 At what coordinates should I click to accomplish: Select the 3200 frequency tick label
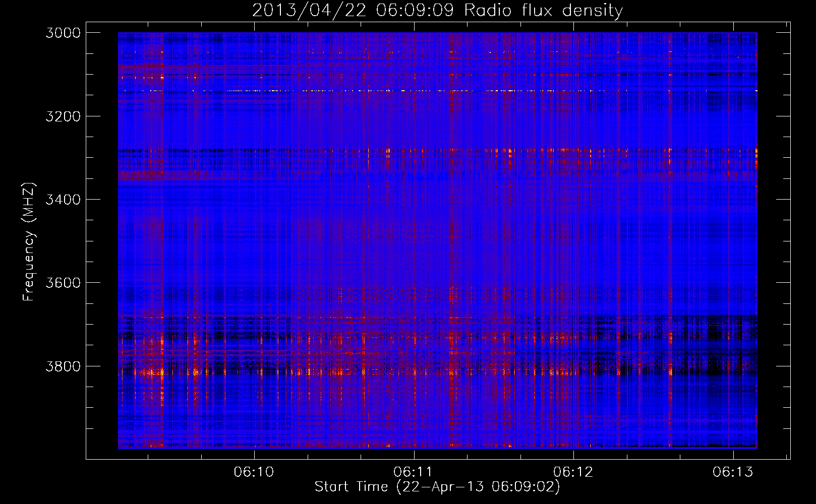[63, 116]
